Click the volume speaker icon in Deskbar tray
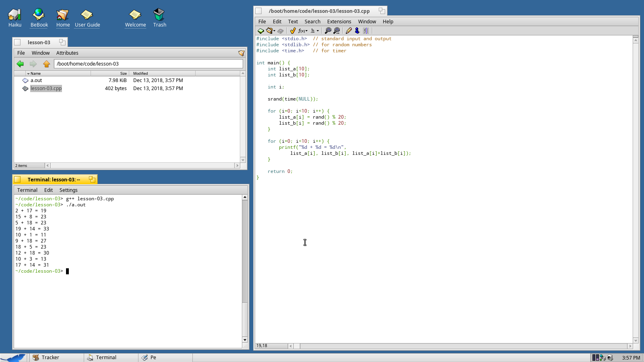 (610, 358)
